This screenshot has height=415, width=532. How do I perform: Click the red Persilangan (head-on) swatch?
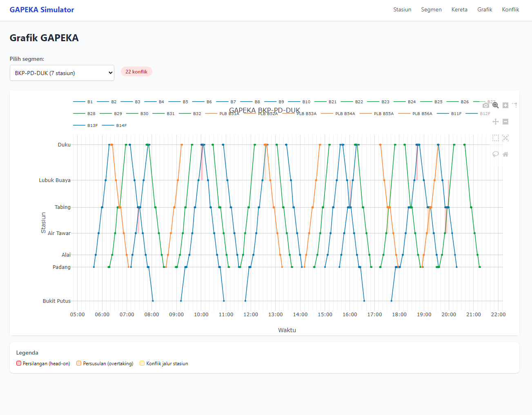coord(19,363)
